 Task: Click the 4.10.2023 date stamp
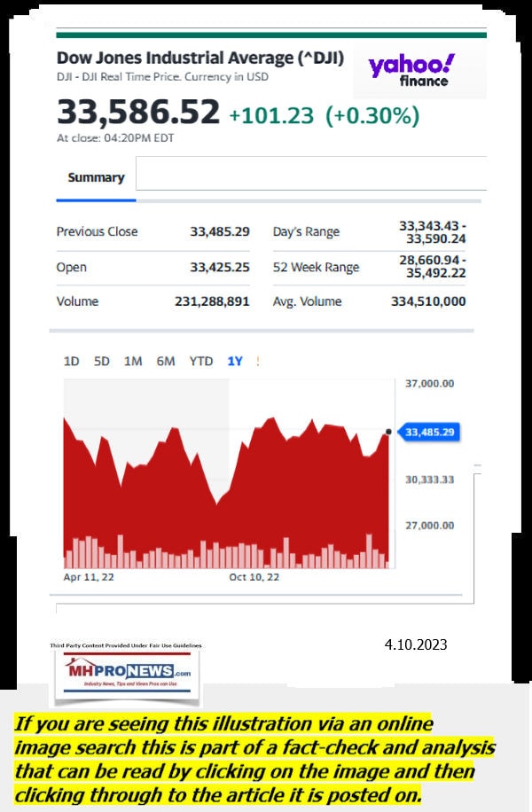coord(416,644)
